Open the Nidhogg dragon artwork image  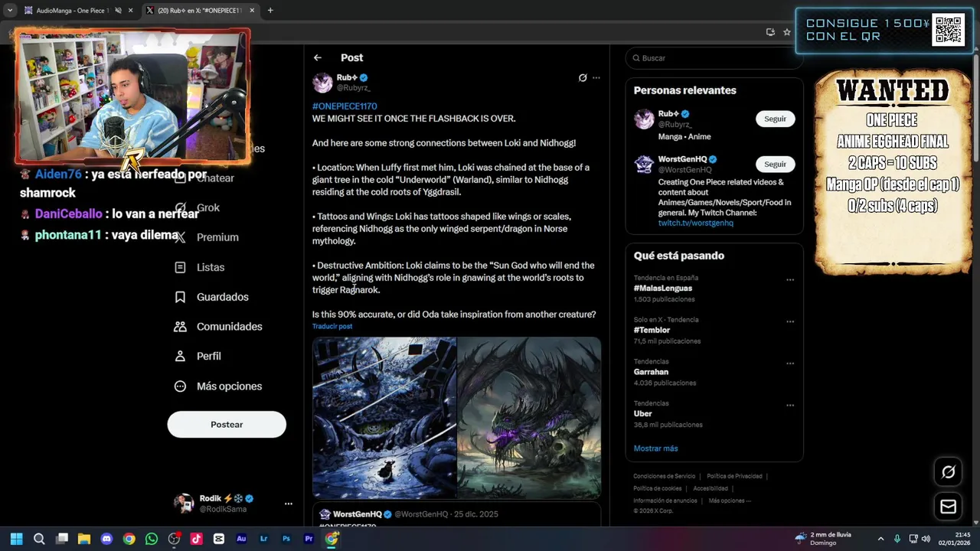coord(529,418)
